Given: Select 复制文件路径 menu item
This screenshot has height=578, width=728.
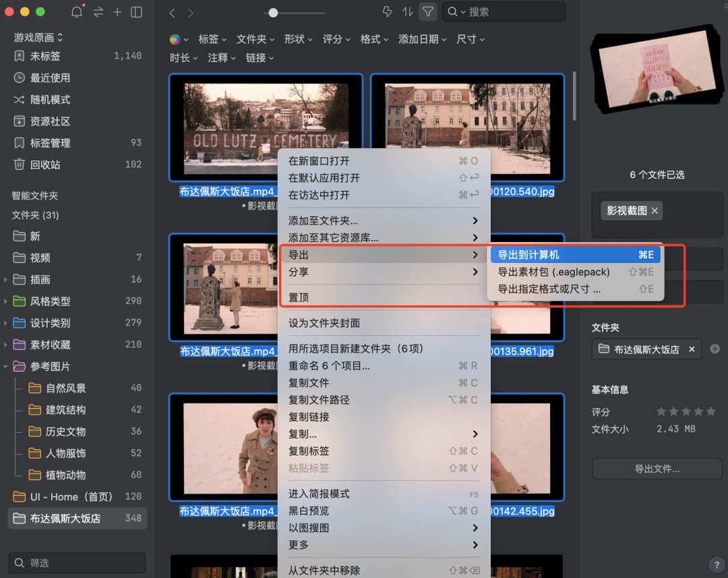Looking at the screenshot, I should pos(384,399).
